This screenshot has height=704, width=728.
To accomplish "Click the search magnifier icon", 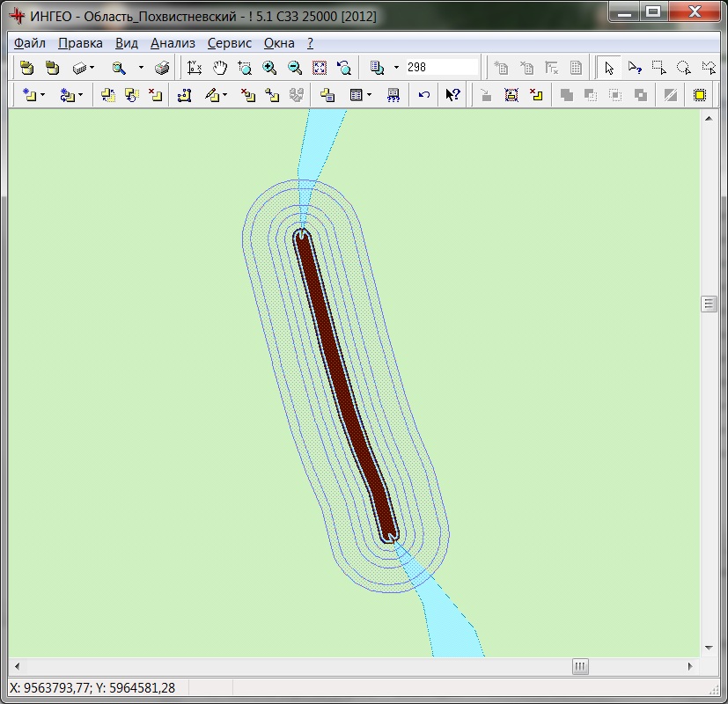I will click(119, 68).
